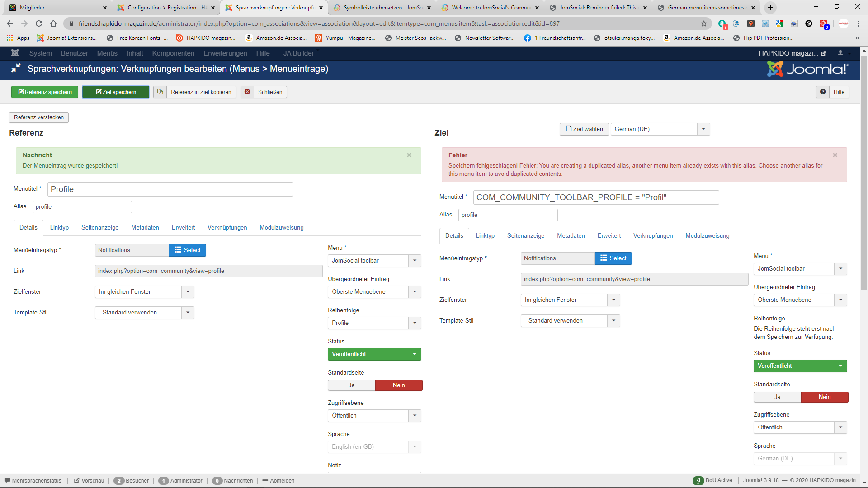
Task: Close the red Fehler alert
Action: (835, 155)
